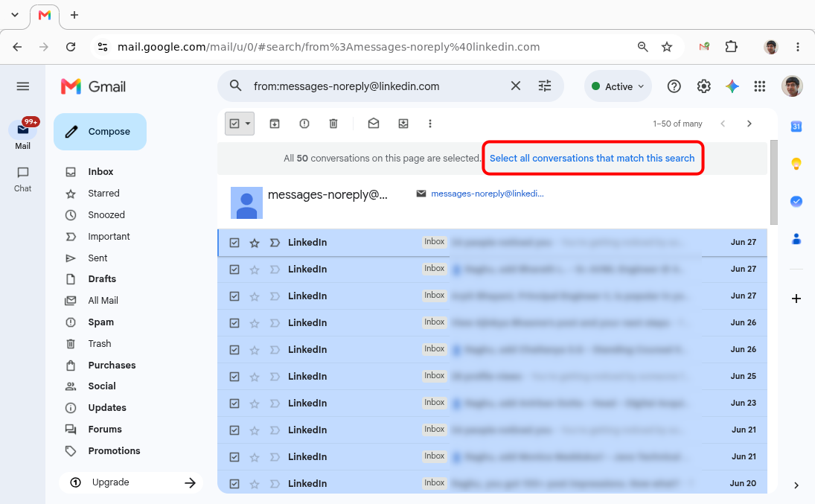
Task: Open the Google Calendar side panel icon
Action: [796, 127]
